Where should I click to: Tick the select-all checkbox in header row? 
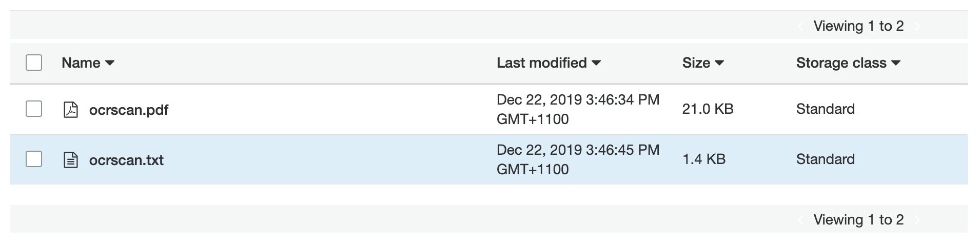tap(34, 63)
